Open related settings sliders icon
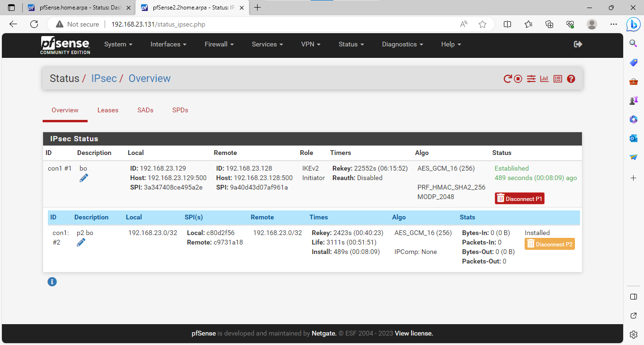Viewport: 644px width, 345px height. [531, 79]
